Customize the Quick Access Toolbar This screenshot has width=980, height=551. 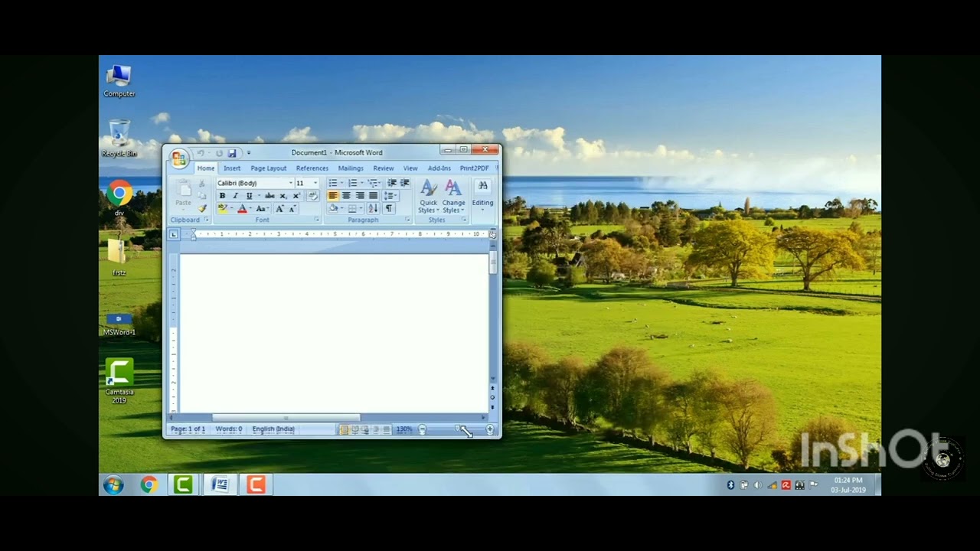(249, 153)
